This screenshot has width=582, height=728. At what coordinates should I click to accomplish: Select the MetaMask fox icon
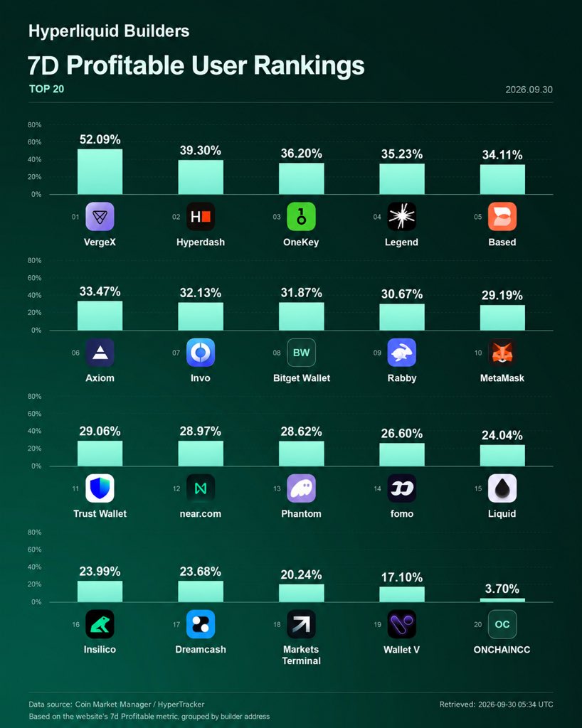[502, 353]
